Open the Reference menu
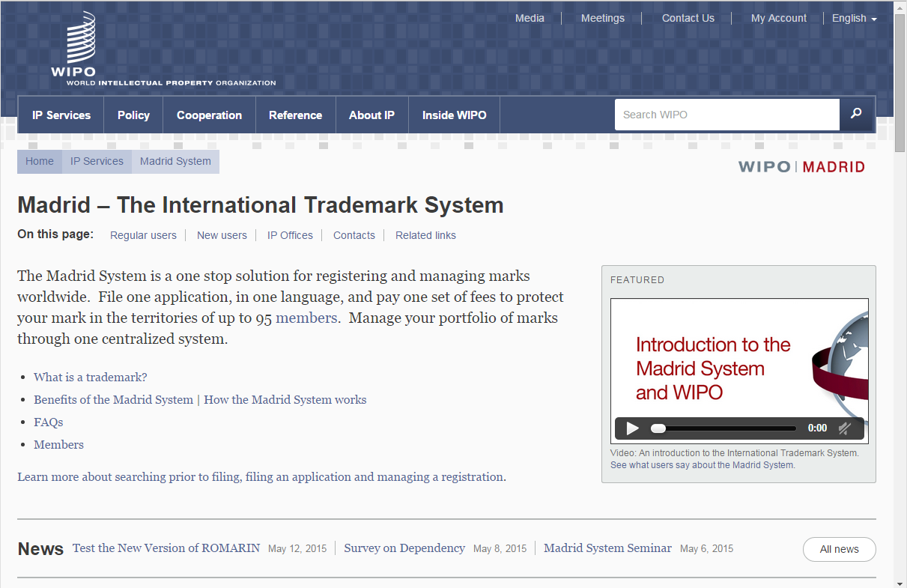 pos(295,115)
